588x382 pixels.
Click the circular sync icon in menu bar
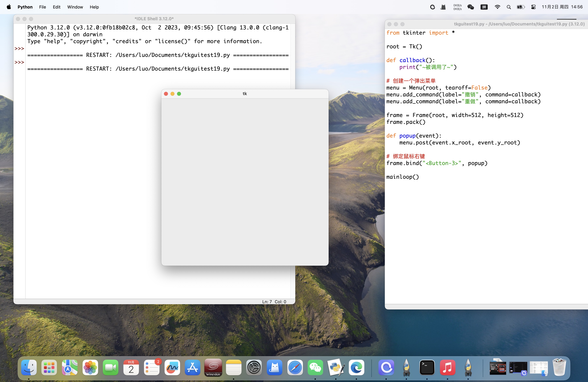432,7
